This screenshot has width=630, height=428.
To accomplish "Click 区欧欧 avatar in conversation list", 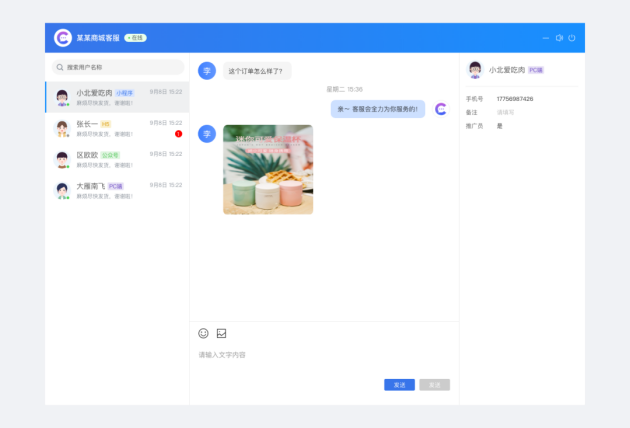I will pos(62,159).
